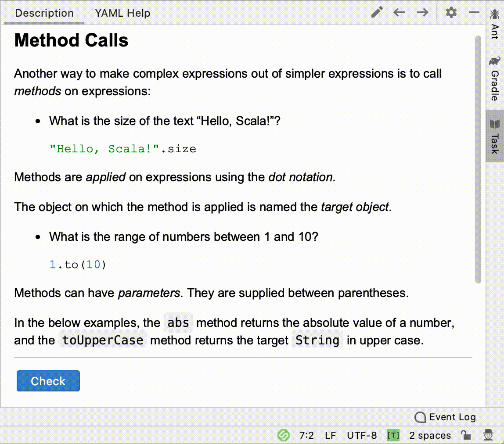Open the Gradle tool window
504x444 pixels.
point(495,79)
